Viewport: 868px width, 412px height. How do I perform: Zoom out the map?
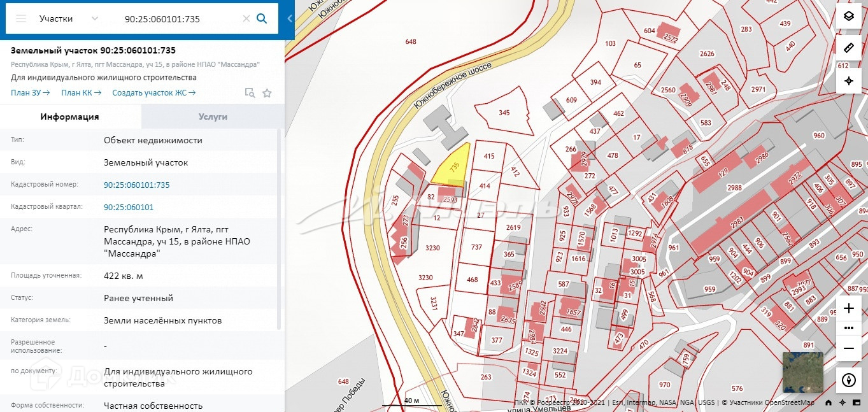click(848, 348)
